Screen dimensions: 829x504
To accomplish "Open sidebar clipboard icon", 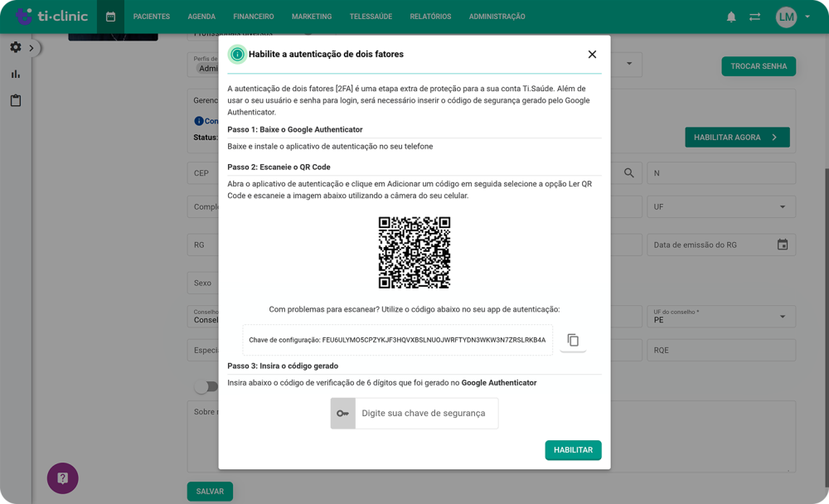I will tap(15, 100).
